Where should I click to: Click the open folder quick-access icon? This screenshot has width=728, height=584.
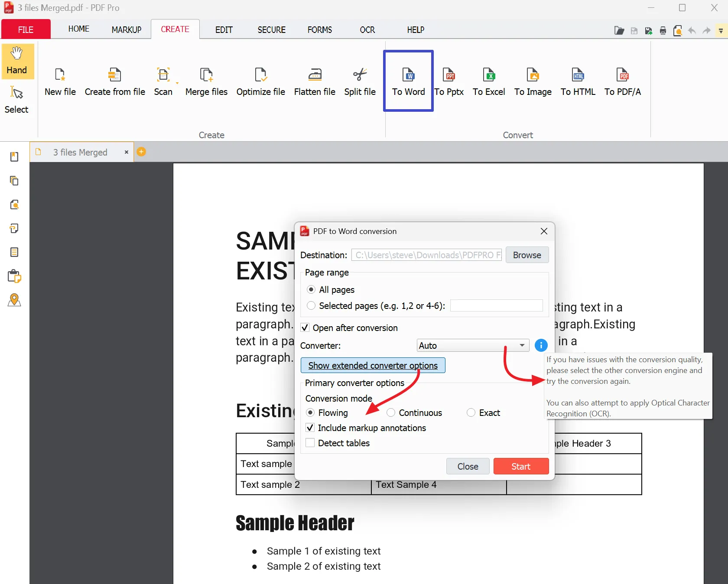point(619,31)
